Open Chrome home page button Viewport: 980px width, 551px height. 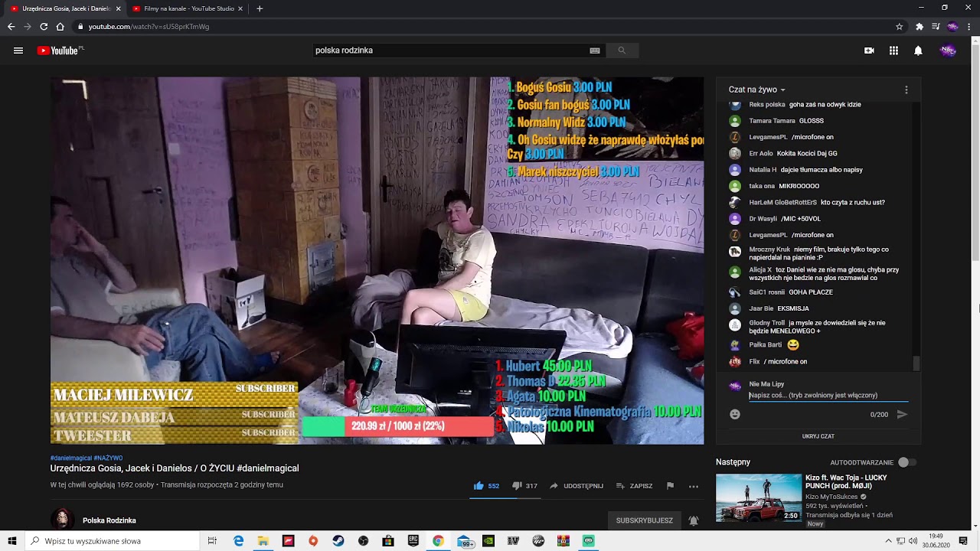tap(60, 27)
